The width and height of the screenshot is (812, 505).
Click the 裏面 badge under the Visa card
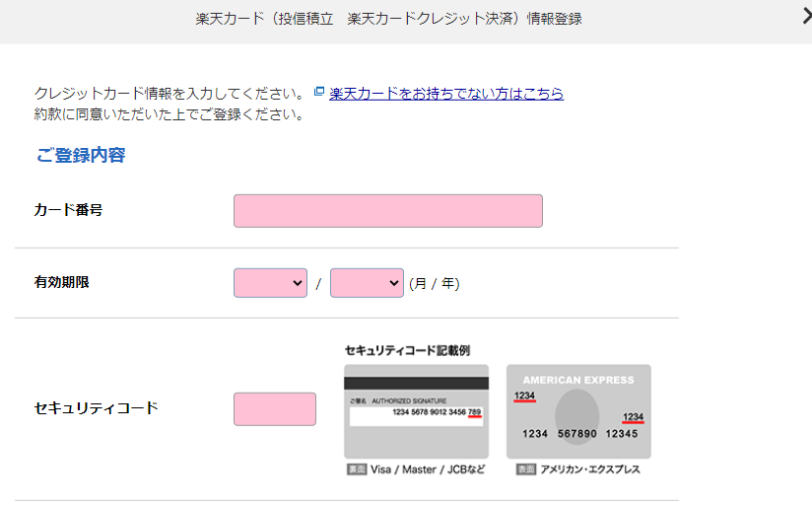pos(357,469)
